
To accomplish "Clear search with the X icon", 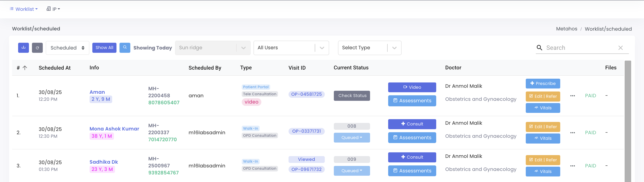I will coord(620,48).
